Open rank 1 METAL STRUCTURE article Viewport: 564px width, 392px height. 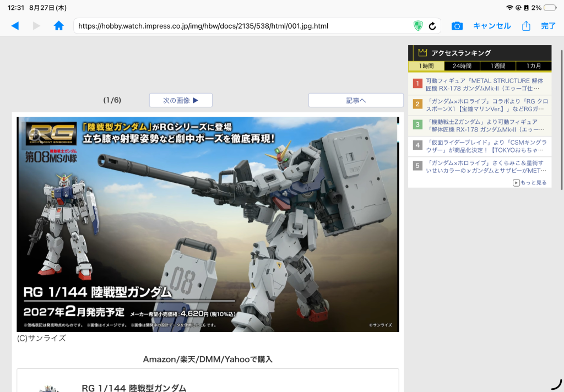480,85
